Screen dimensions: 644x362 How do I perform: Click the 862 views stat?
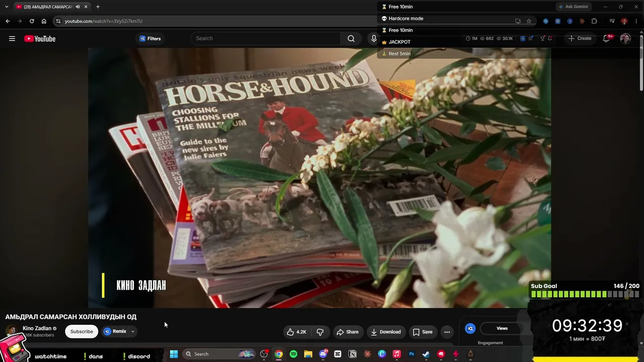pyautogui.click(x=487, y=39)
